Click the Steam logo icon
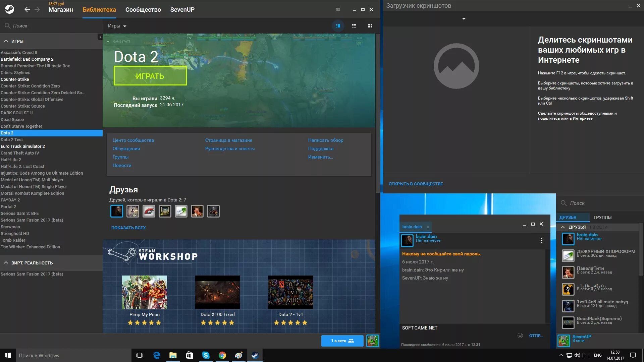 [9, 9]
